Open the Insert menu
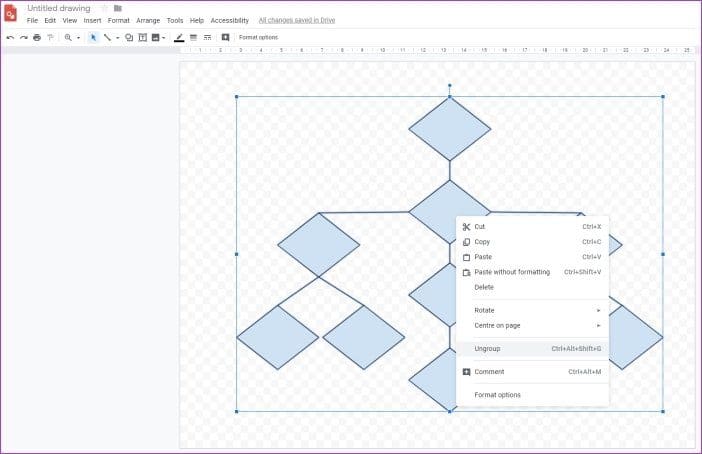 tap(92, 21)
